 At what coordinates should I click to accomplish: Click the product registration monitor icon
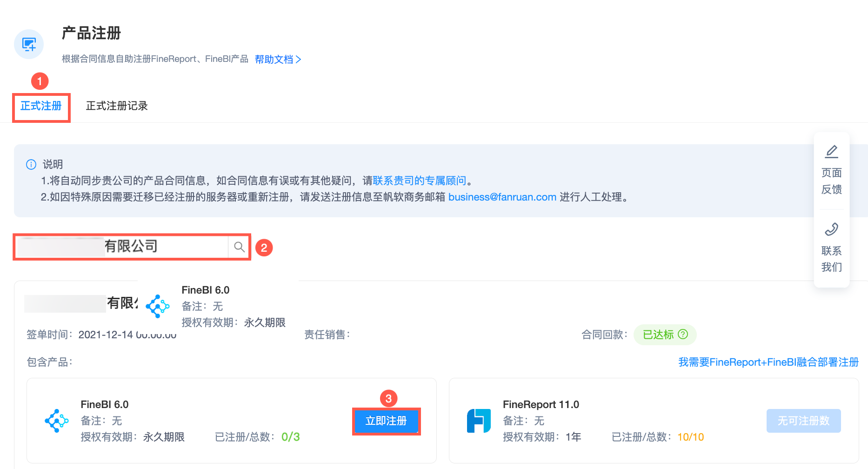pos(29,44)
